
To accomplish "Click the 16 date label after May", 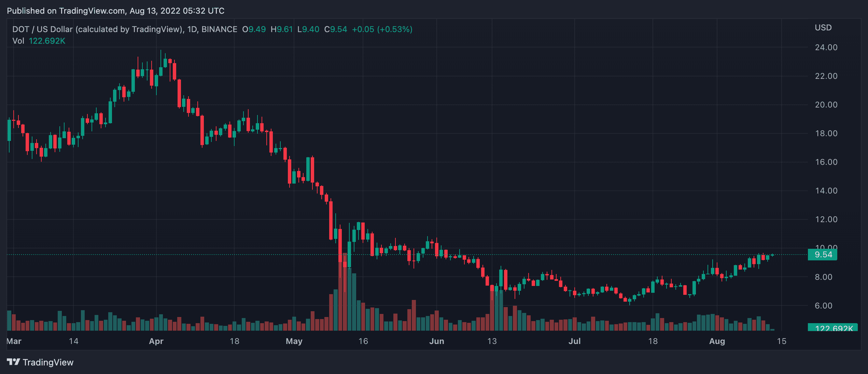I will (363, 341).
